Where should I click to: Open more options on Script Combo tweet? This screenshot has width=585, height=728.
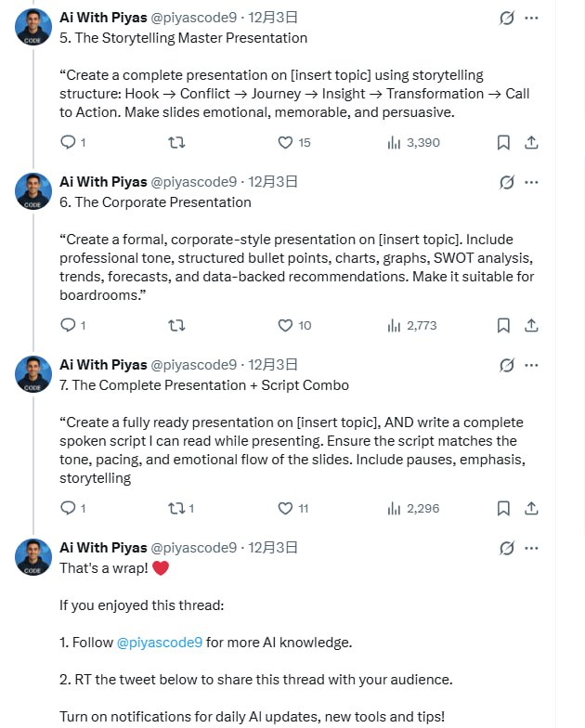pyautogui.click(x=531, y=365)
